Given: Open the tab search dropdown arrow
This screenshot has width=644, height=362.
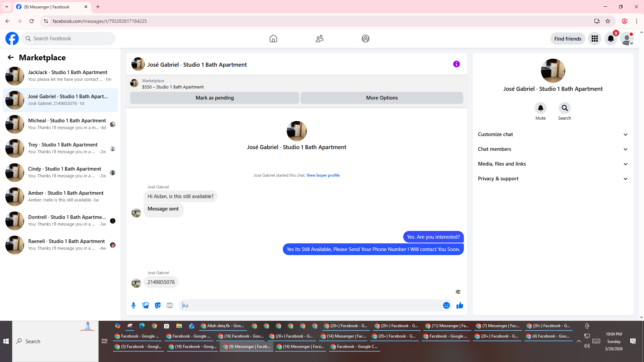Looking at the screenshot, I should pyautogui.click(x=7, y=7).
